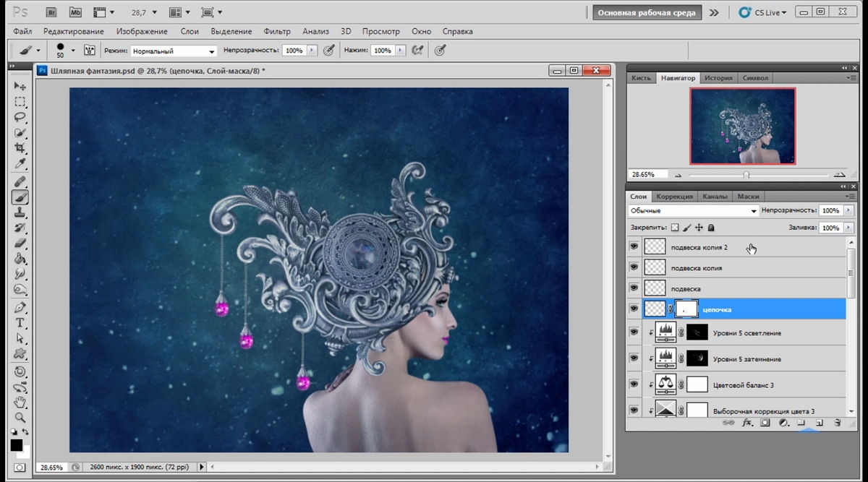Select the Brush tool in the toolbox

click(x=20, y=197)
